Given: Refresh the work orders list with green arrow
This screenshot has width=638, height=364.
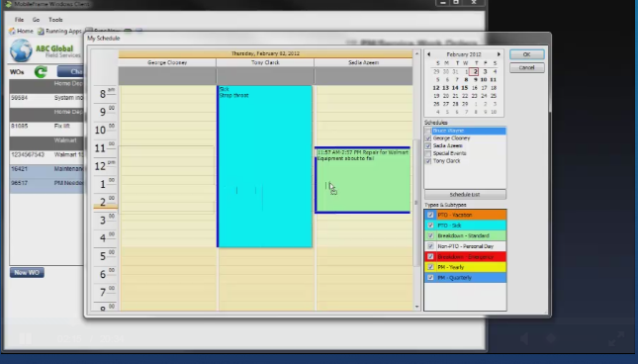Looking at the screenshot, I should pos(41,72).
